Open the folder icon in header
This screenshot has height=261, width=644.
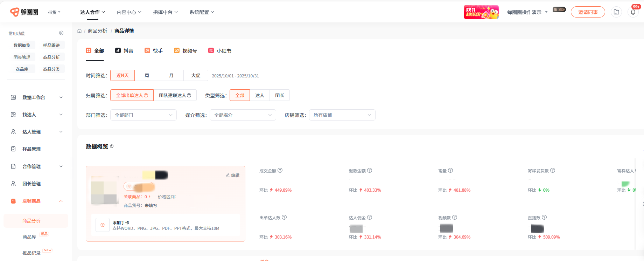click(x=616, y=12)
